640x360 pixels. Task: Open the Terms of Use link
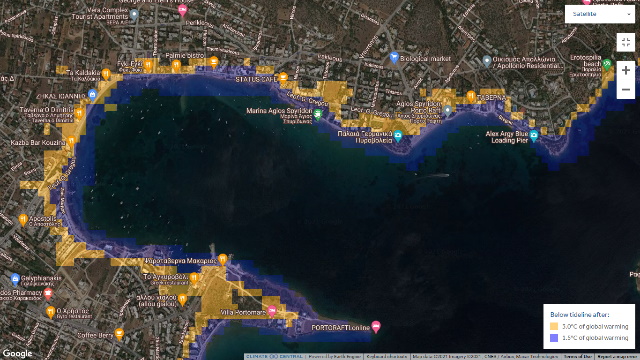coord(578,357)
